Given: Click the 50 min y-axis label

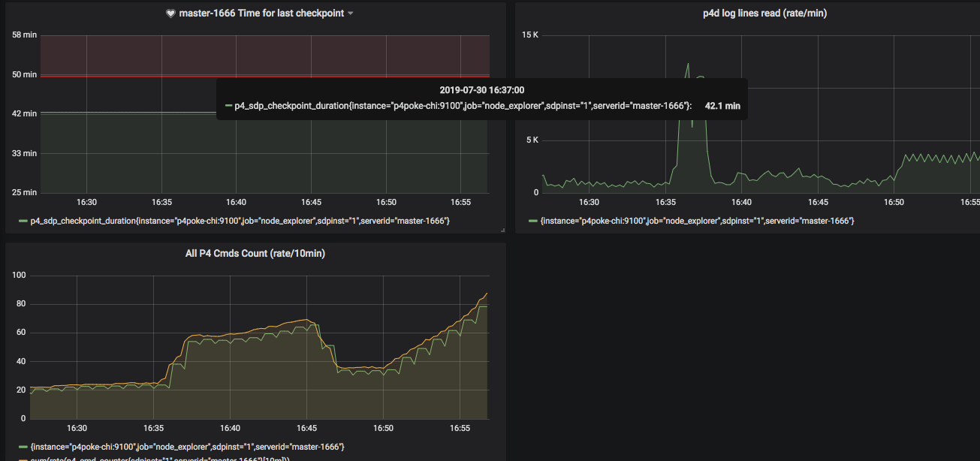Looking at the screenshot, I should tap(25, 74).
